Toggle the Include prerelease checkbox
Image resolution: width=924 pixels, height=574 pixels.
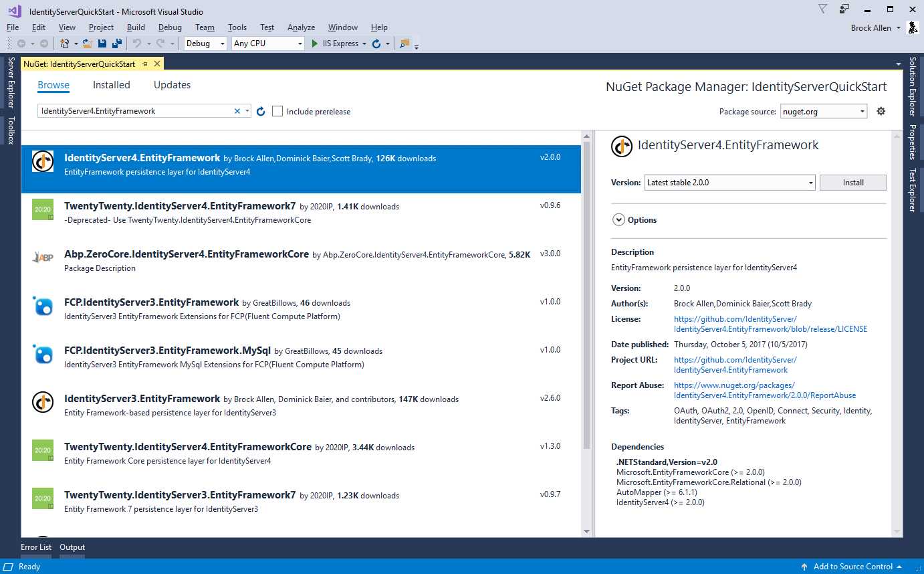(277, 111)
